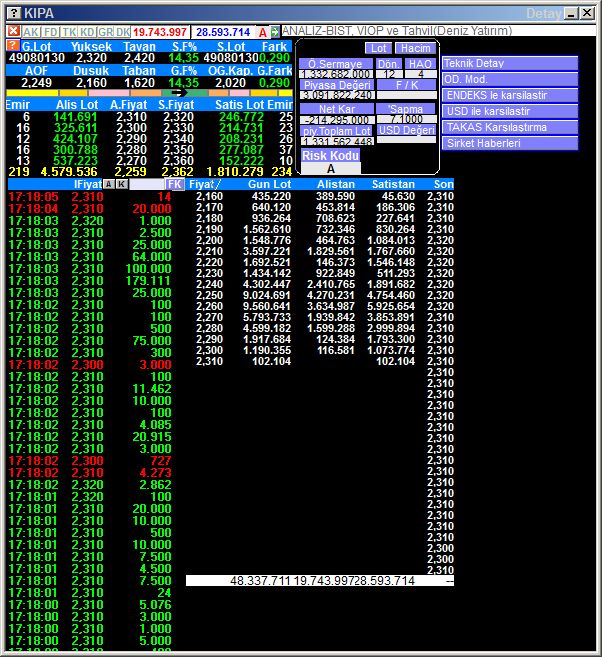Click total ask lot 1.810.279
This screenshot has width=602, height=657.
point(235,172)
